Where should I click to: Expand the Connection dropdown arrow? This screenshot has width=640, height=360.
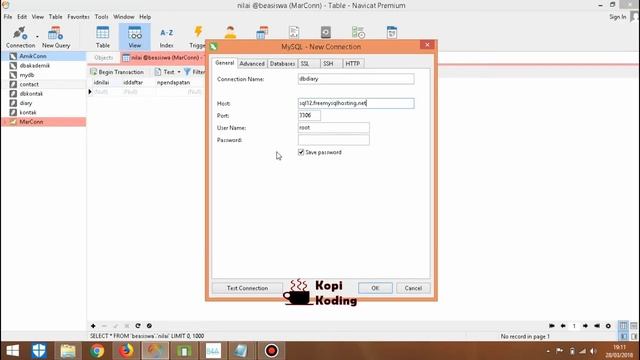(37, 37)
